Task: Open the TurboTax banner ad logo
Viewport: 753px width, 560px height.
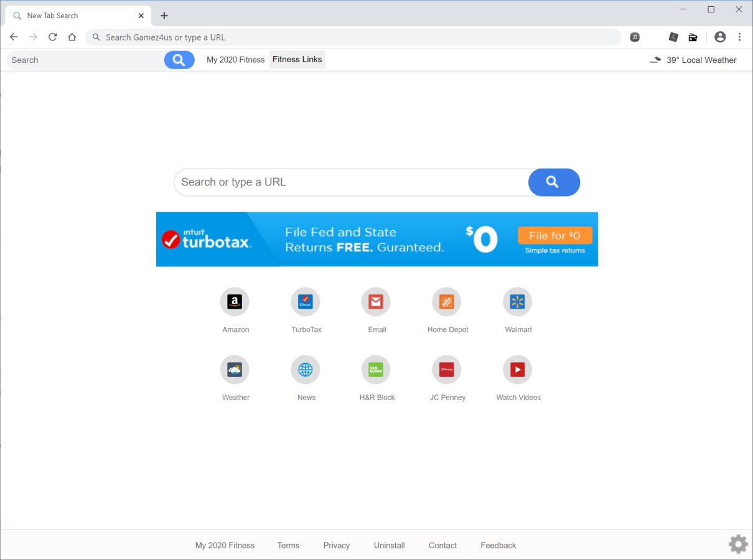Action: (207, 240)
